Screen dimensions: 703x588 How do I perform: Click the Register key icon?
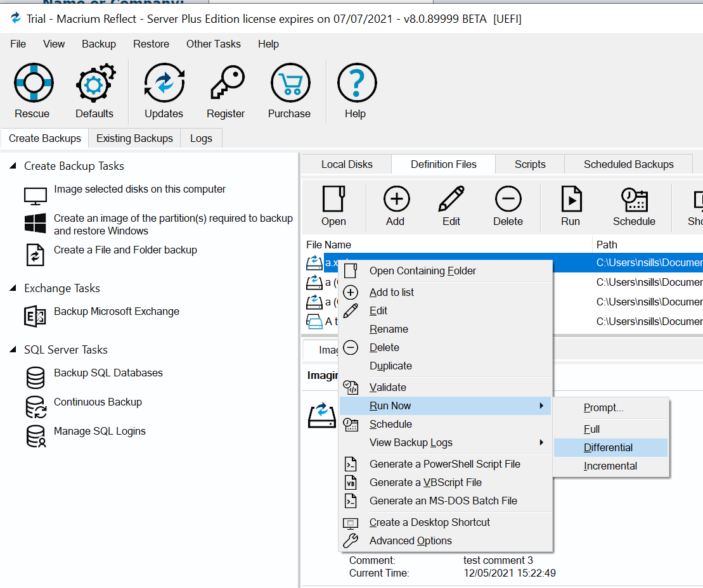[x=228, y=82]
